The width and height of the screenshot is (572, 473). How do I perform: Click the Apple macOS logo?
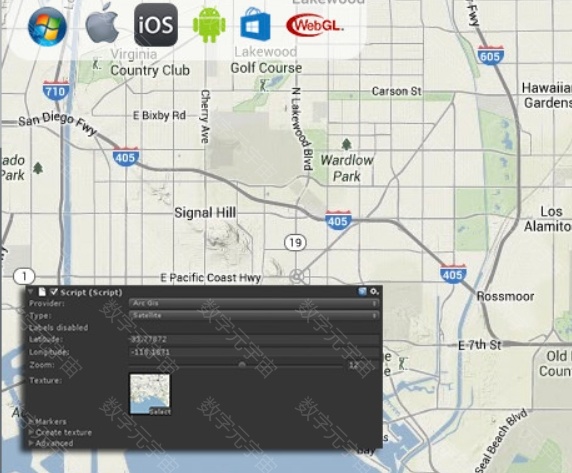[x=102, y=23]
